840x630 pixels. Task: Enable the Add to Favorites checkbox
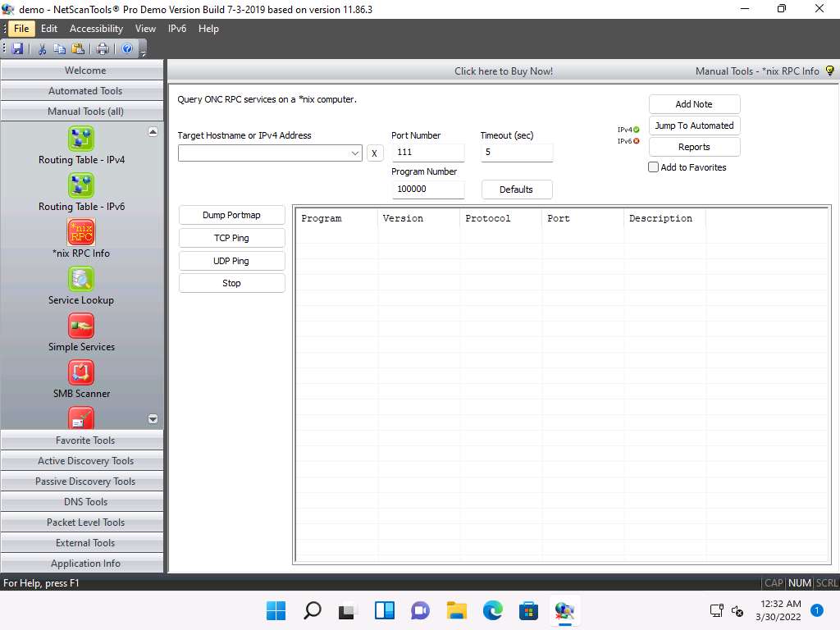654,167
